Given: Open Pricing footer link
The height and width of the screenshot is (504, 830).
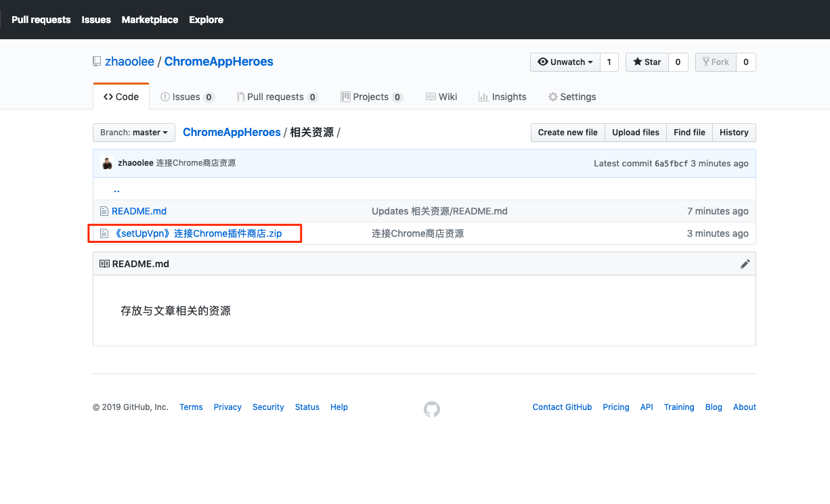Looking at the screenshot, I should point(616,407).
